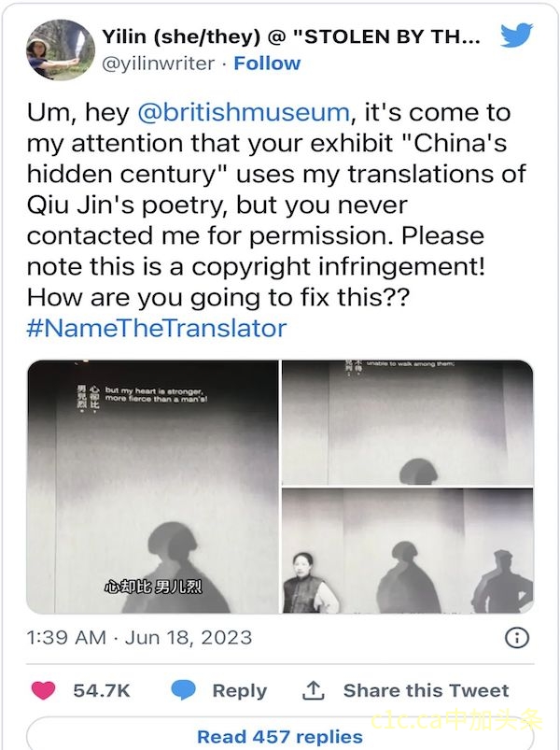Open the @britishmuseum mention link

243,113
